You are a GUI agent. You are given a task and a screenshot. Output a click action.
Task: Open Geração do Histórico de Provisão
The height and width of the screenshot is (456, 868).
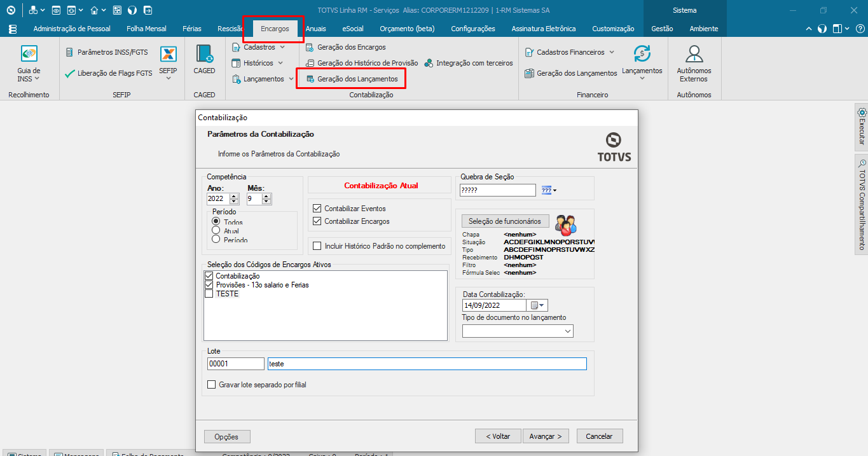coord(362,63)
